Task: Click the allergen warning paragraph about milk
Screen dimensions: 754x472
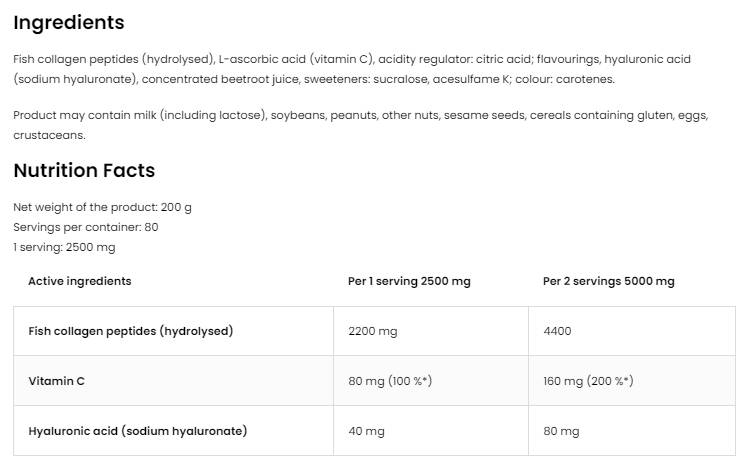Action: [360, 125]
